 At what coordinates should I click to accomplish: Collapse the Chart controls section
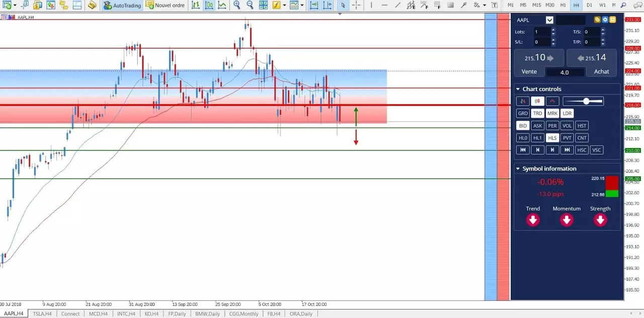(518, 89)
